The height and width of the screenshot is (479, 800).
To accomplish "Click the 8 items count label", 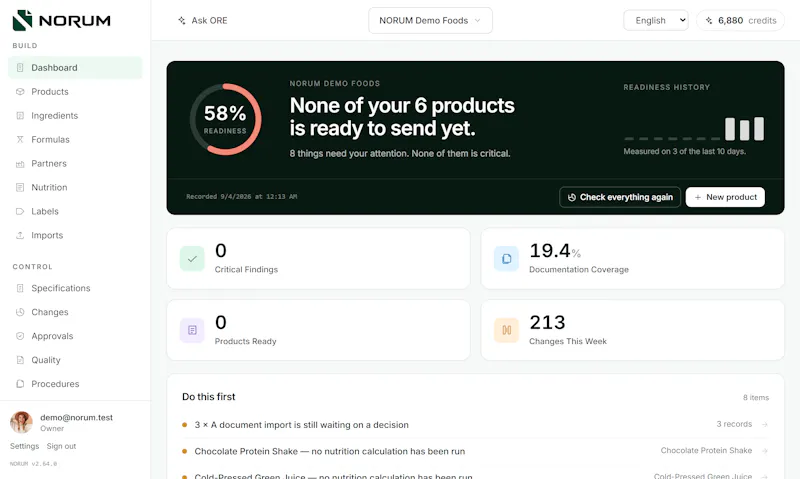I will pos(756,397).
